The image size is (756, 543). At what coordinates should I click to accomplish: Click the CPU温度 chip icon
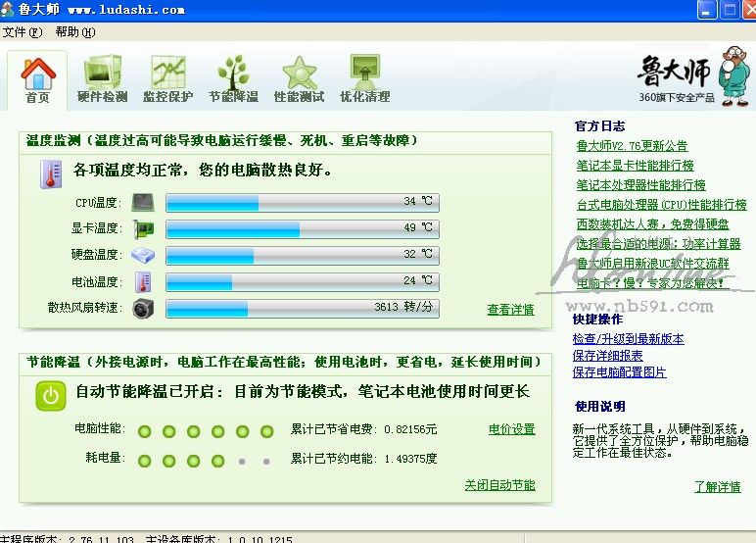(143, 203)
